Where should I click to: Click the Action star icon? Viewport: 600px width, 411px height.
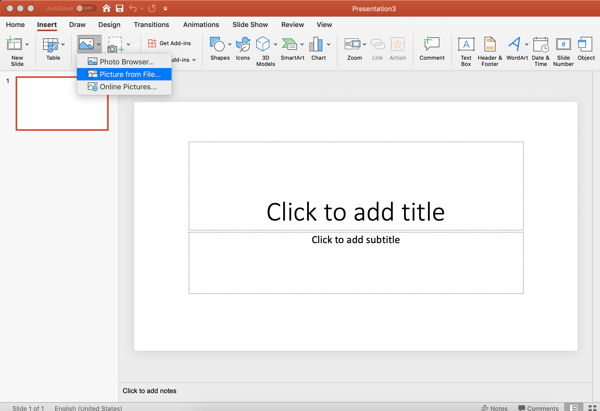(398, 44)
